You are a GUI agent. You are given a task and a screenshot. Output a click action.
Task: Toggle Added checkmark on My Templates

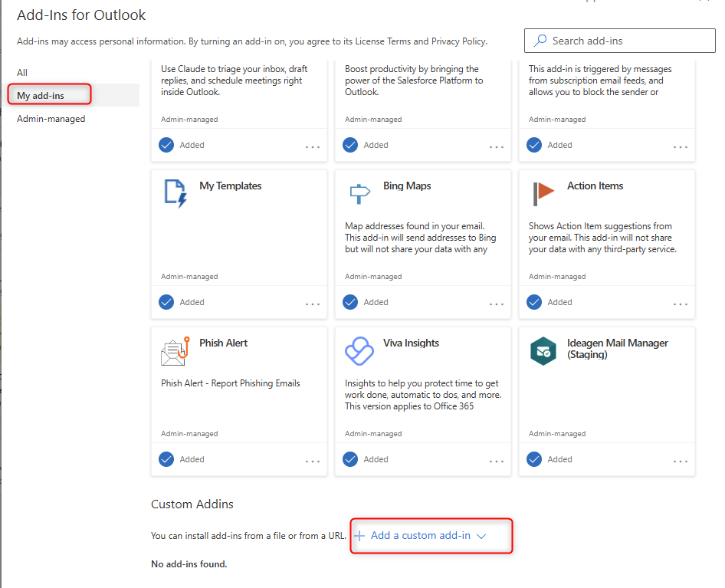pyautogui.click(x=166, y=302)
